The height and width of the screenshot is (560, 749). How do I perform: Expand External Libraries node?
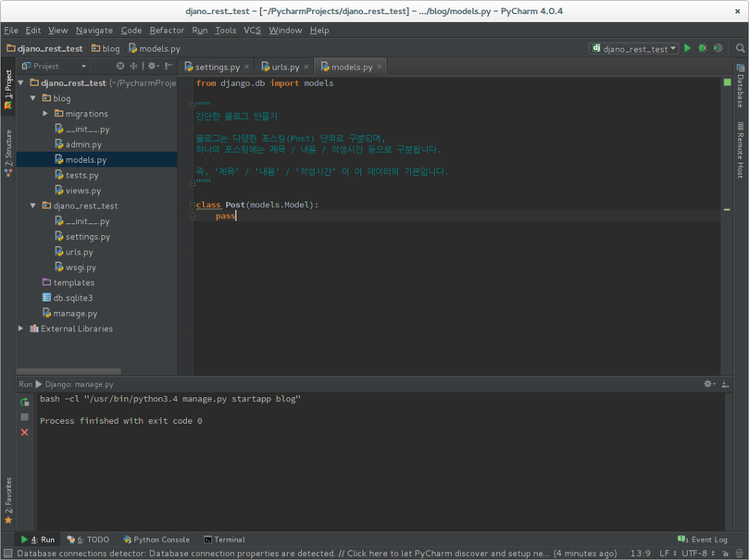pyautogui.click(x=20, y=329)
